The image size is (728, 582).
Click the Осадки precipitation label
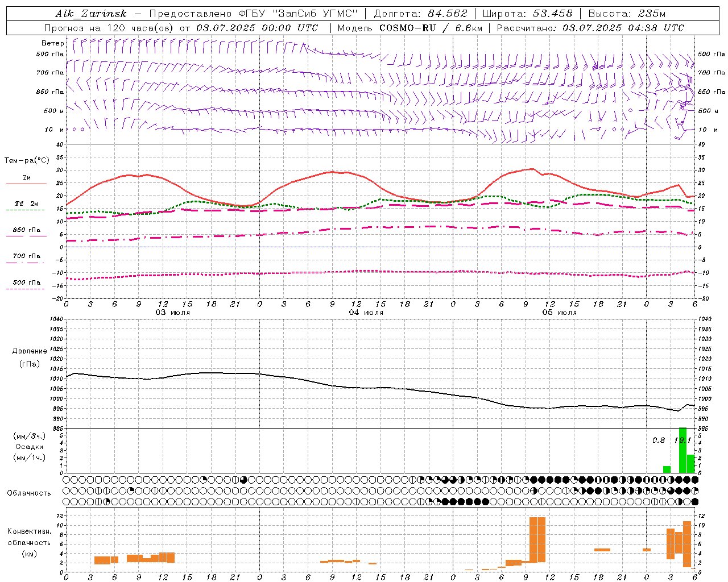30,447
